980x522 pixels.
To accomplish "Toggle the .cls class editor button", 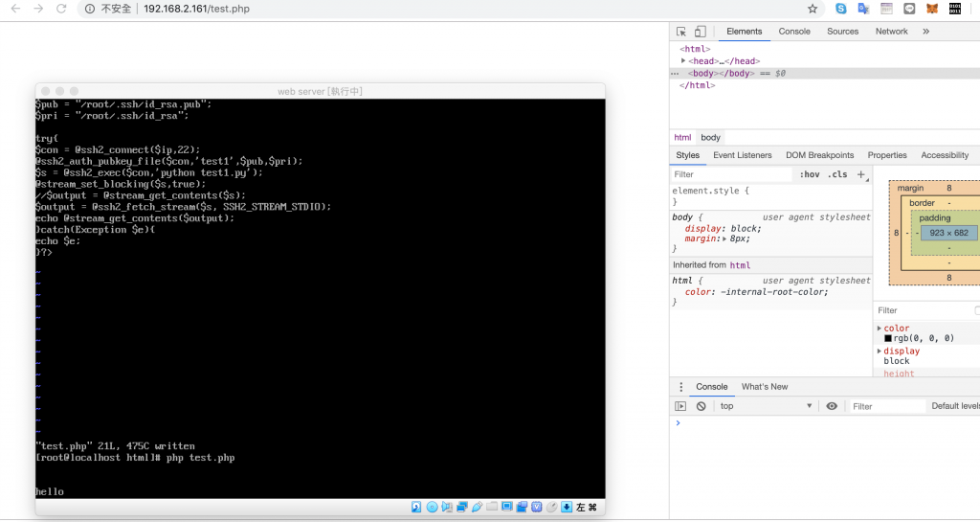I will pyautogui.click(x=837, y=174).
